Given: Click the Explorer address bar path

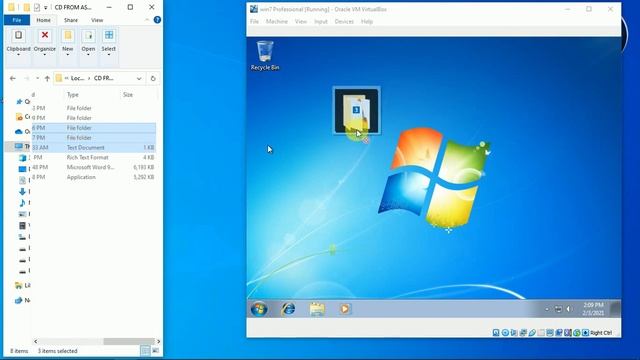Looking at the screenshot, I should (99, 78).
